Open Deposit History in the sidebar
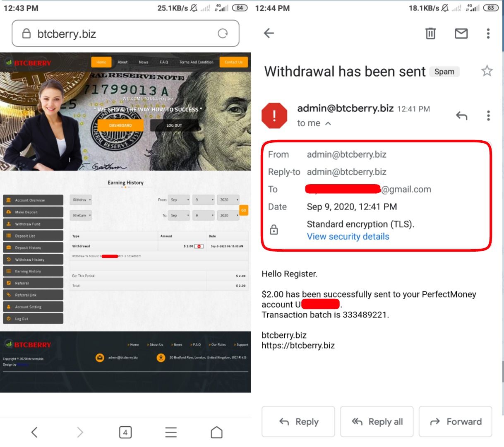The height and width of the screenshot is (447, 504). (x=33, y=248)
